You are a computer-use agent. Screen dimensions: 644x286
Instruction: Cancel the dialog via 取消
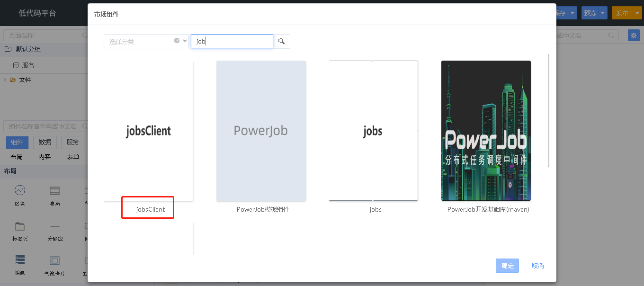538,266
